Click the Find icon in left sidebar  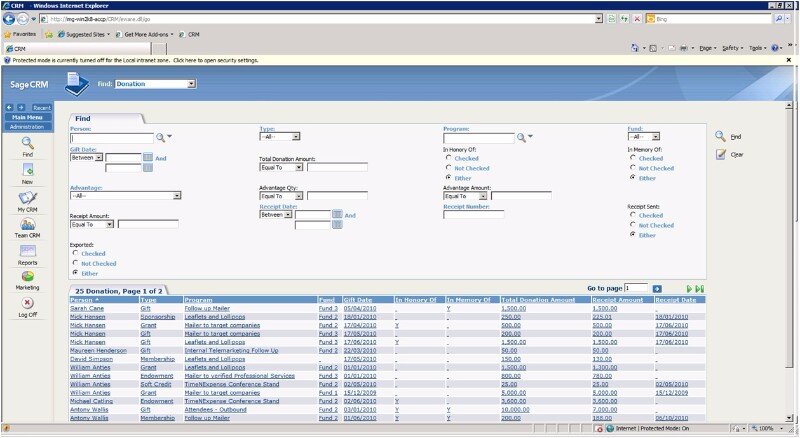point(27,143)
